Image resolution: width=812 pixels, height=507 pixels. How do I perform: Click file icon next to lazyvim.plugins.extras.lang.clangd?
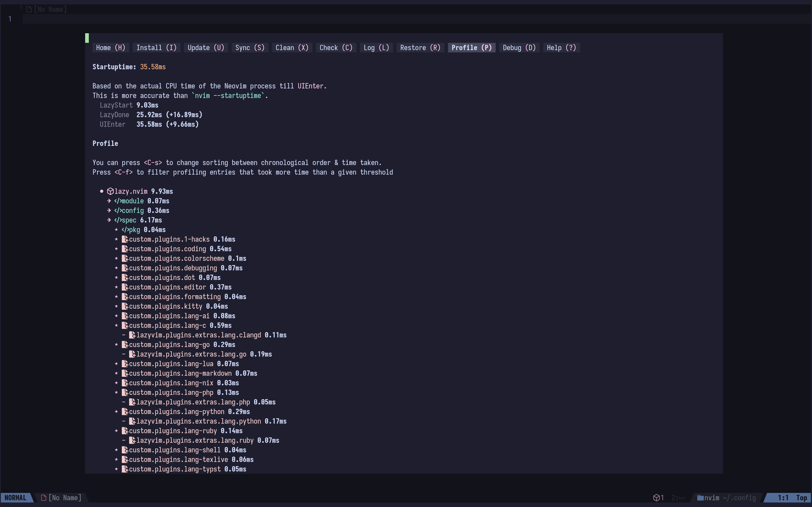click(132, 335)
